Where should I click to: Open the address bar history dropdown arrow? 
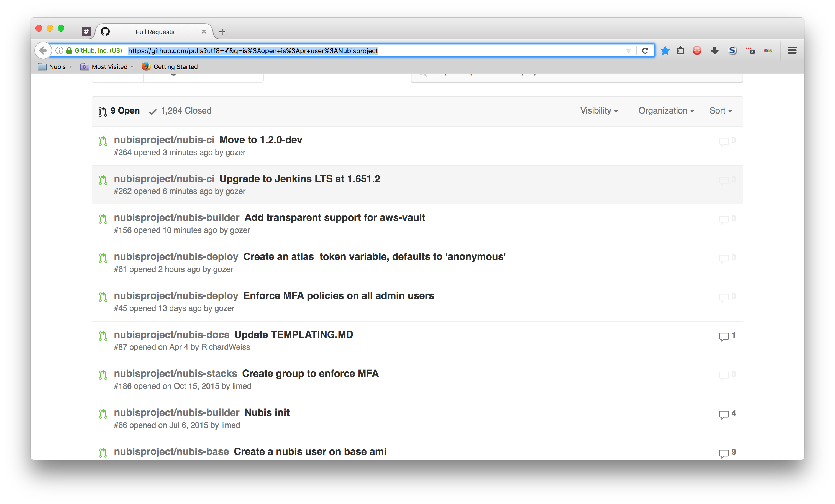pos(628,50)
